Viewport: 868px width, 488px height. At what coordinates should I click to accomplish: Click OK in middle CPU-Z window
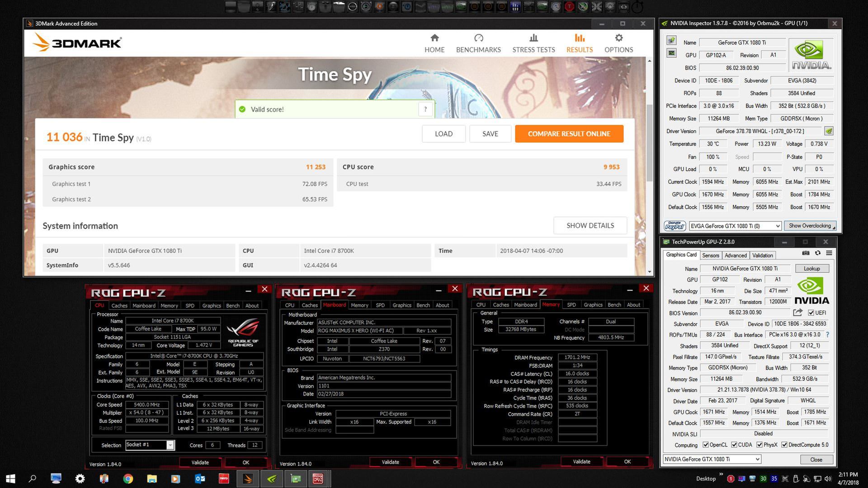(x=436, y=462)
